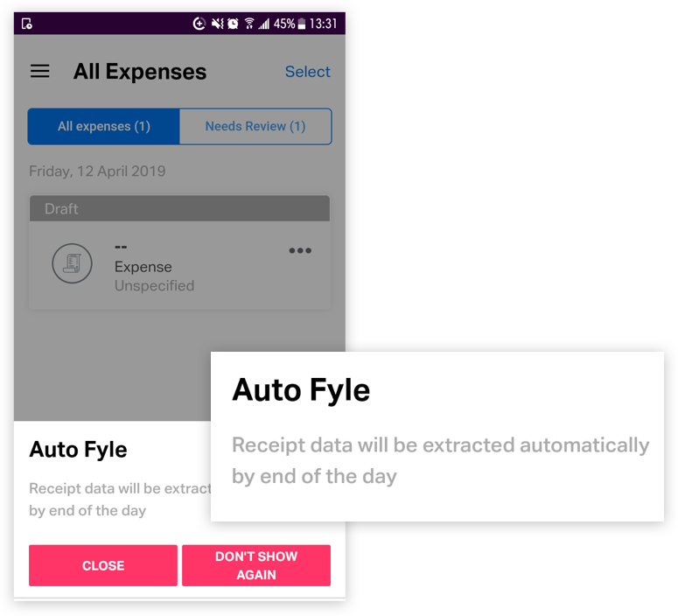
Task: Tap the All Expenses page title
Action: [140, 72]
